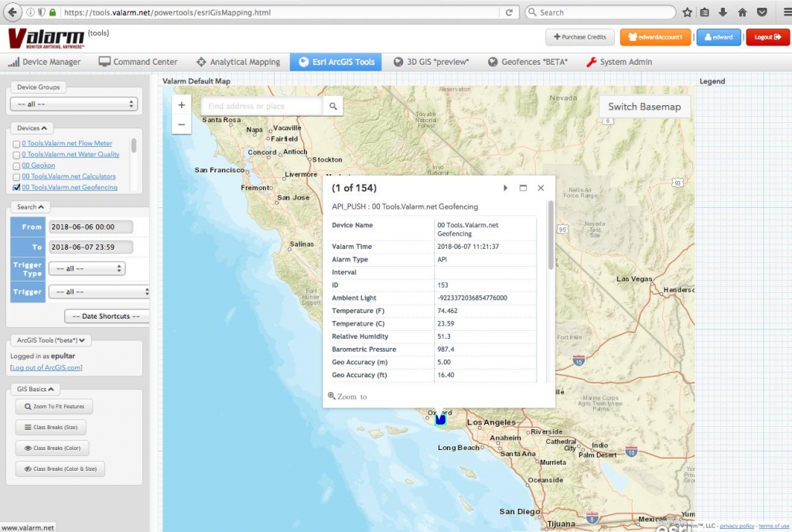Click the magnifier icon in the address search box
792x532 pixels.
(331, 104)
